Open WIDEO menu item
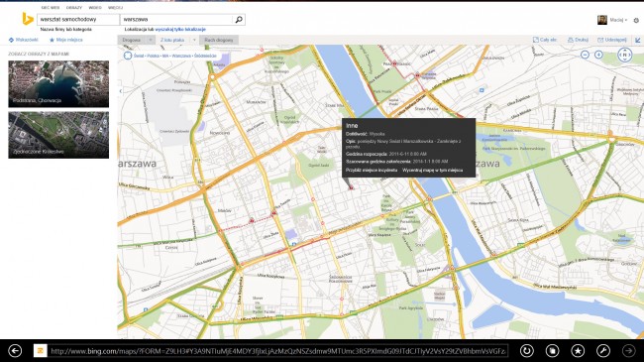The image size is (644, 362). pos(95,7)
